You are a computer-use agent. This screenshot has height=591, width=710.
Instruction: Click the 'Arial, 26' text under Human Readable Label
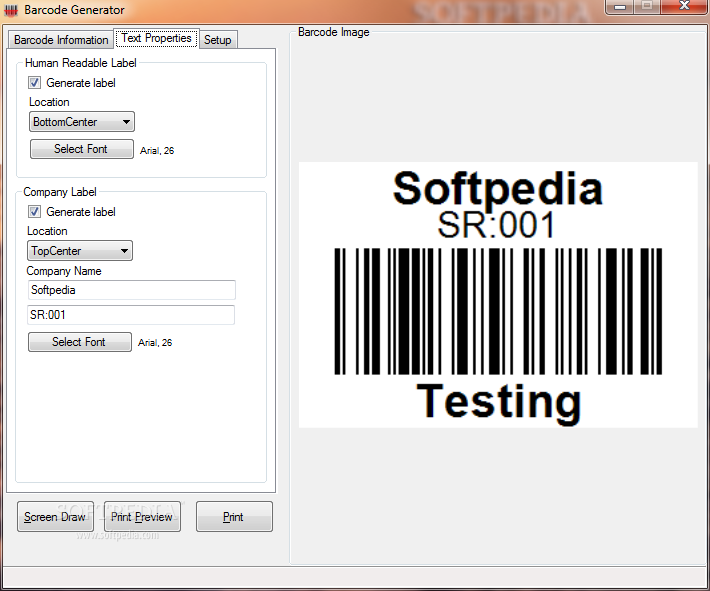click(x=157, y=151)
